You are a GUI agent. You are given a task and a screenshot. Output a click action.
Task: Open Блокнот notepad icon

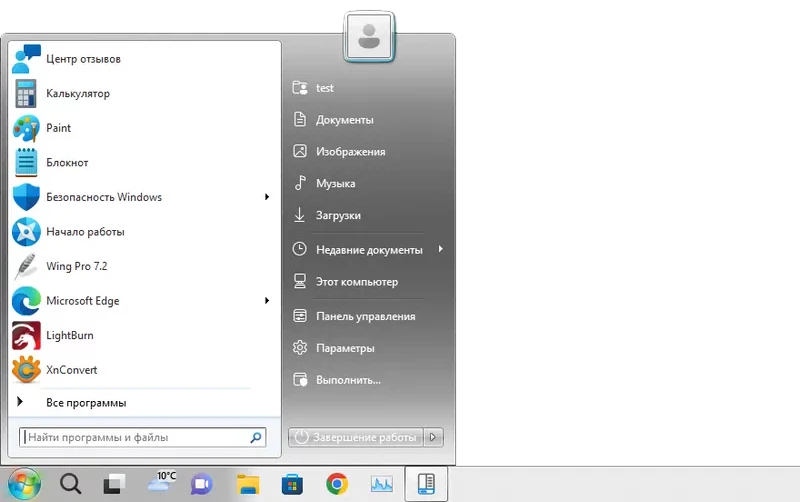pyautogui.click(x=26, y=163)
